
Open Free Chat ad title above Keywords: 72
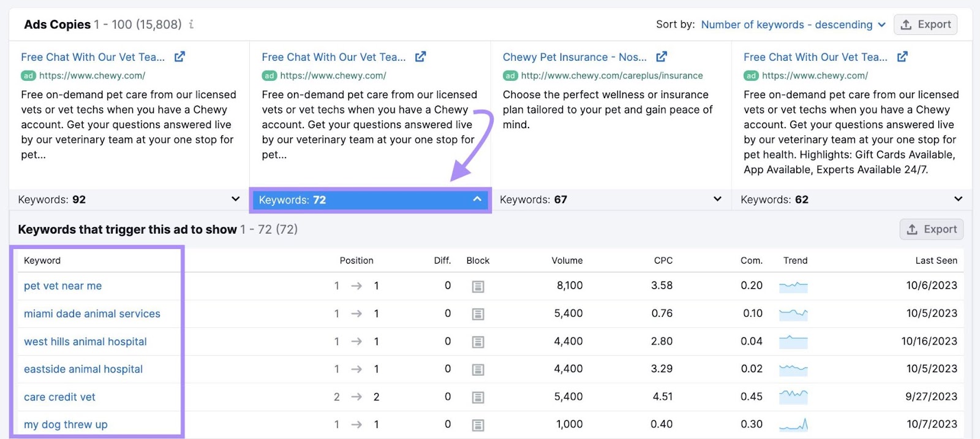(x=334, y=57)
